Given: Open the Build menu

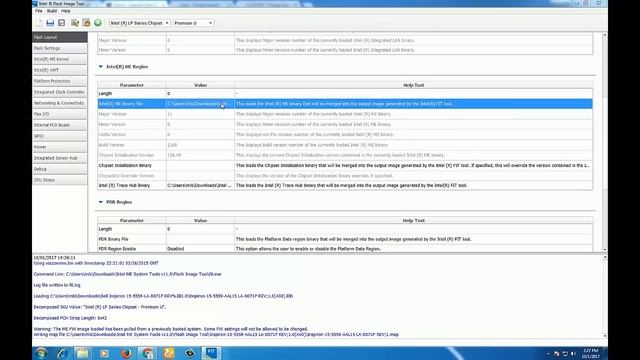Looking at the screenshot, I should [x=52, y=11].
